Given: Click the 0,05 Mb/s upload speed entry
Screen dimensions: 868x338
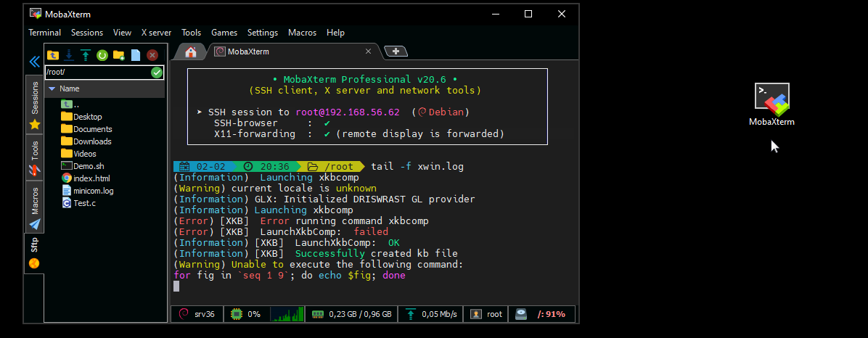Looking at the screenshot, I should click(430, 314).
